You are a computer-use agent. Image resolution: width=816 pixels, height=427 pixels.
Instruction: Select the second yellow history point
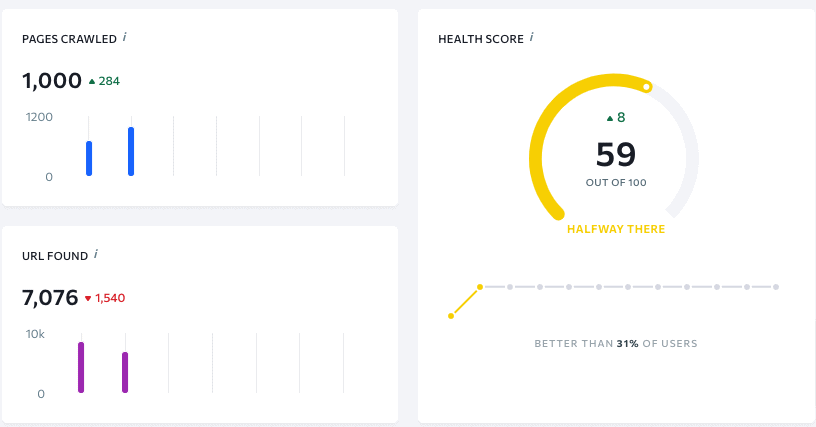pyautogui.click(x=480, y=287)
